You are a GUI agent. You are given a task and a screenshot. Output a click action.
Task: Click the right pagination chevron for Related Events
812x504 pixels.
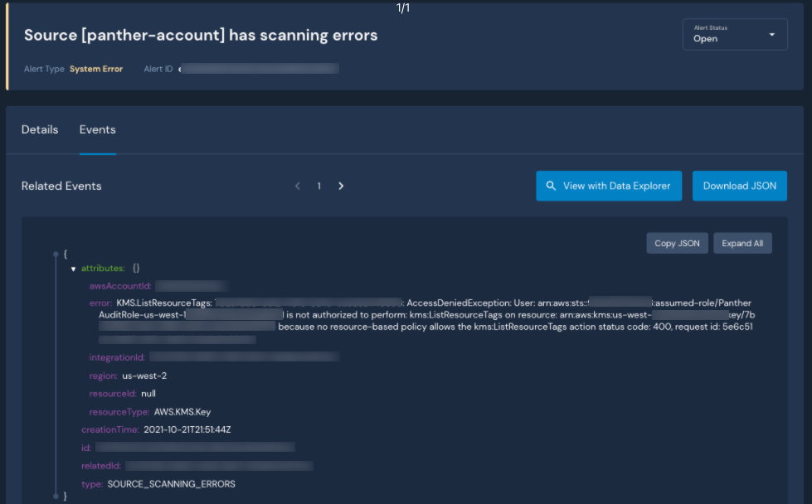341,186
